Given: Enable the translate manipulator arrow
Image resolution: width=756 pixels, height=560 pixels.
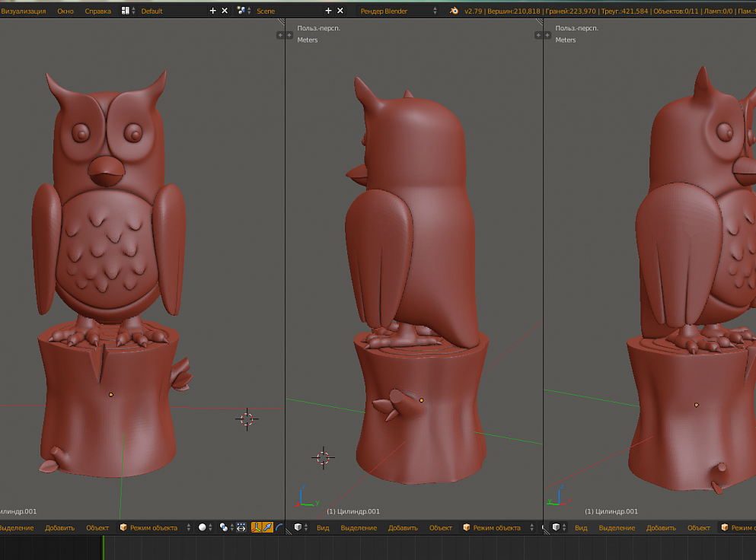Looking at the screenshot, I should pyautogui.click(x=268, y=527).
